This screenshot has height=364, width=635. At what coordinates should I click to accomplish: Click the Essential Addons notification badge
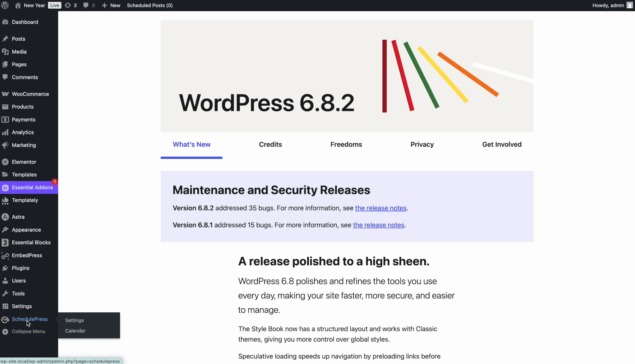coord(55,182)
